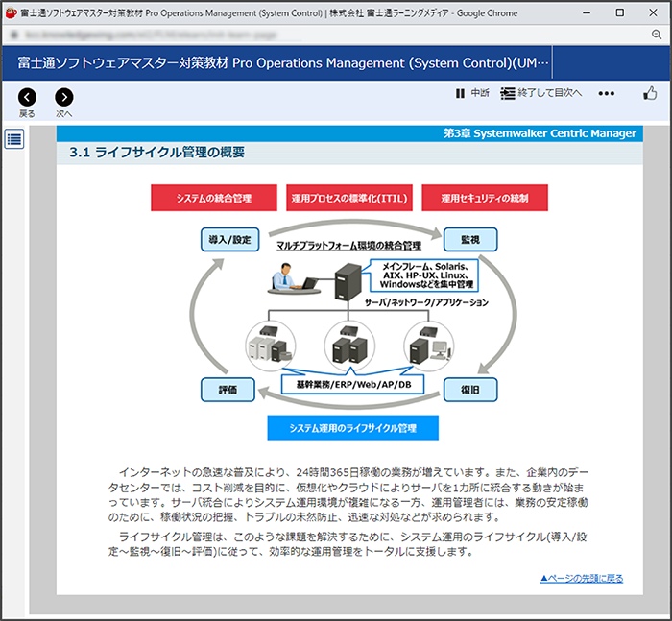Click the 監視 lifecycle box
This screenshot has width=672, height=621.
(x=470, y=240)
